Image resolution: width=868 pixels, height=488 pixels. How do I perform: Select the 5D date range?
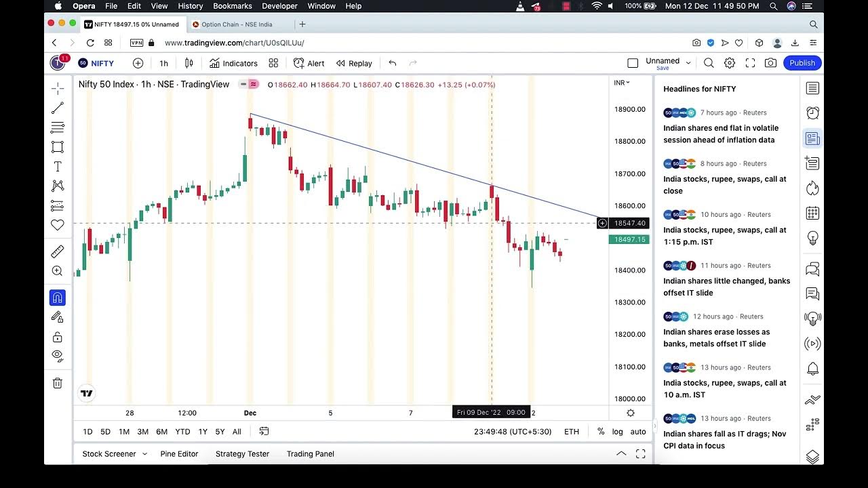105,432
